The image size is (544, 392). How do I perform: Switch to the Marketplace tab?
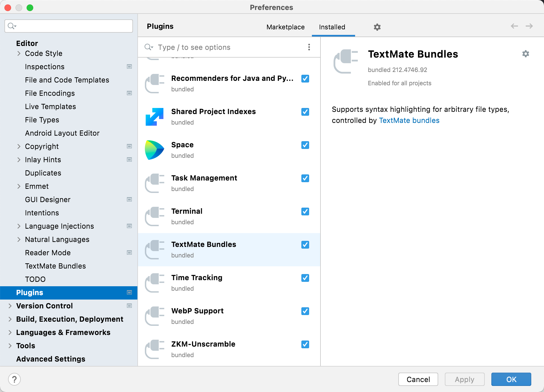(286, 27)
